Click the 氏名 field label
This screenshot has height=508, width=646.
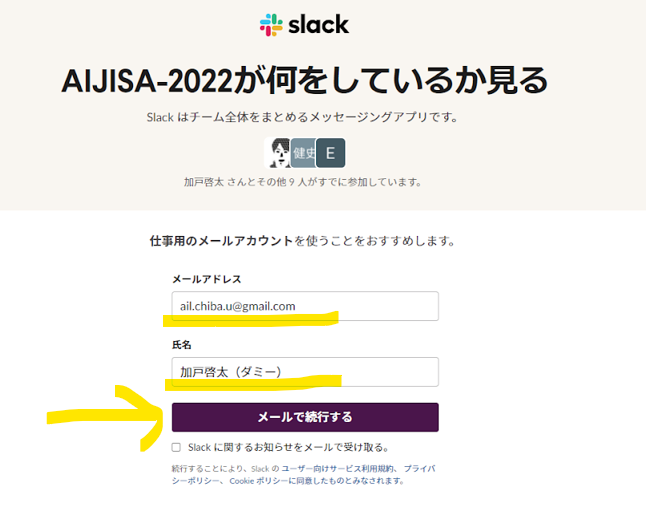(182, 345)
